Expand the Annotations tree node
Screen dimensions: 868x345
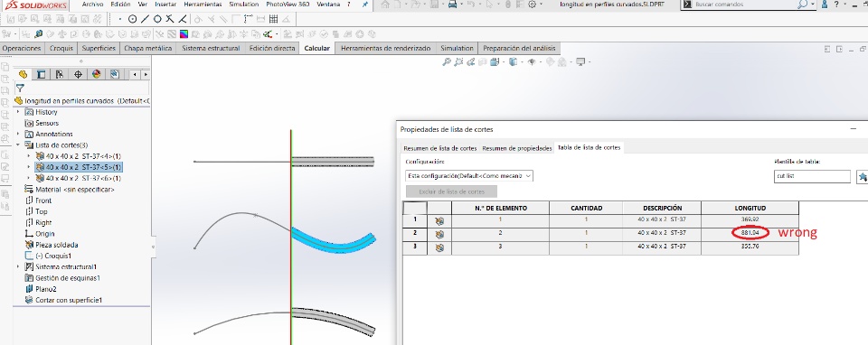point(18,134)
